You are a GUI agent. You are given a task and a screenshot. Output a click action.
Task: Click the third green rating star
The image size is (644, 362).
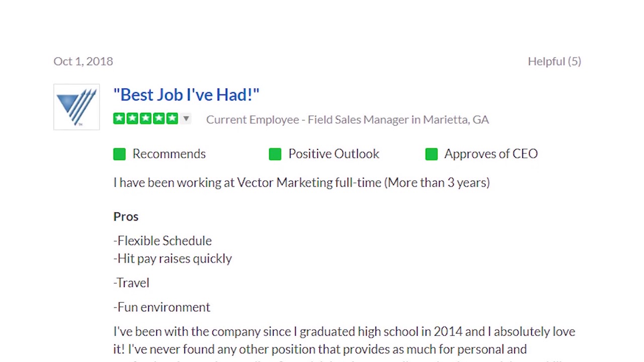(x=145, y=119)
